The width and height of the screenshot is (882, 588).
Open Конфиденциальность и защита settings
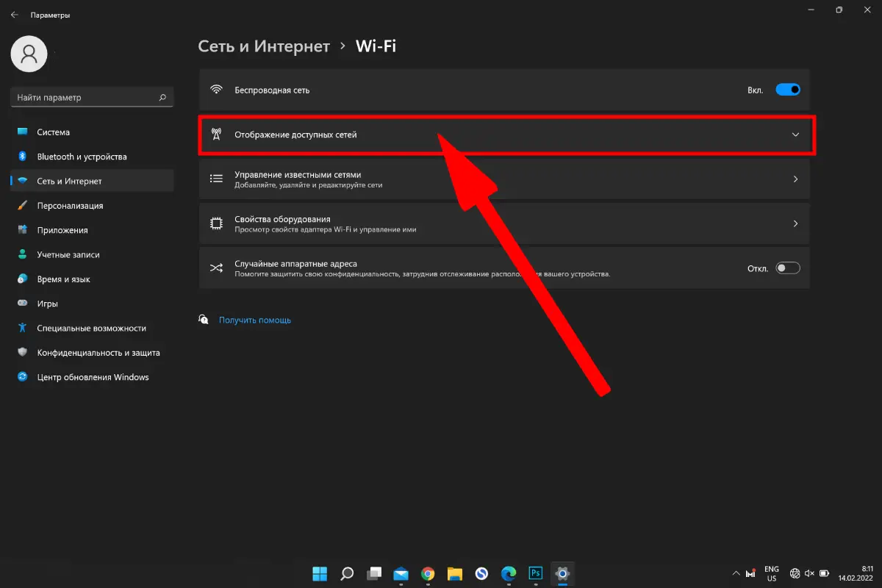92,353
